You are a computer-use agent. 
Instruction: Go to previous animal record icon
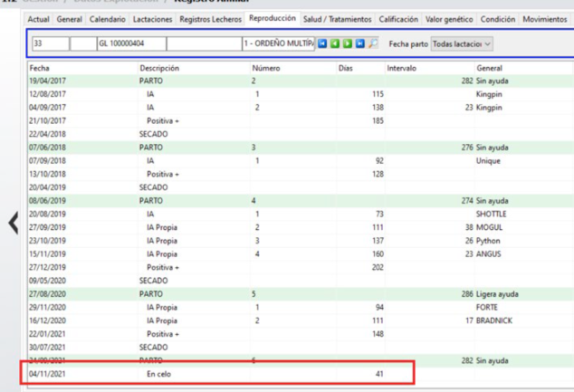pyautogui.click(x=335, y=43)
